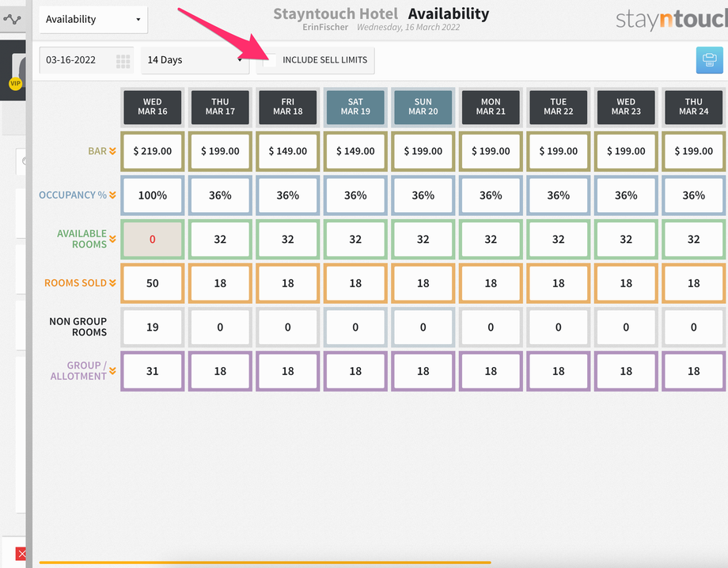Open the Availability view dropdown
This screenshot has width=728, height=568.
click(x=93, y=20)
